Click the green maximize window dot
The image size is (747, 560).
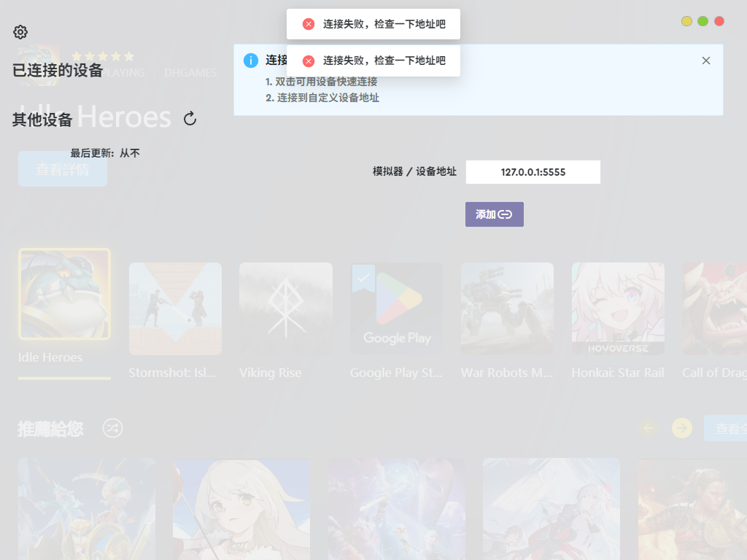(x=703, y=21)
